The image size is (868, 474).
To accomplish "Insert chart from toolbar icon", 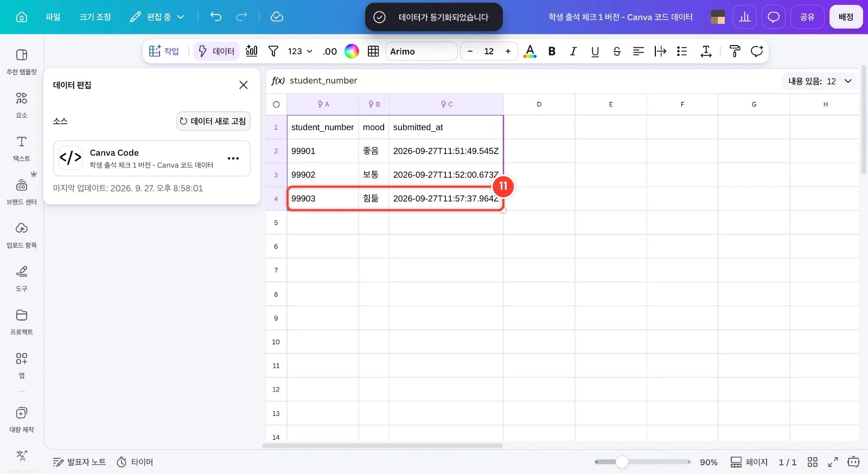I will (x=252, y=51).
